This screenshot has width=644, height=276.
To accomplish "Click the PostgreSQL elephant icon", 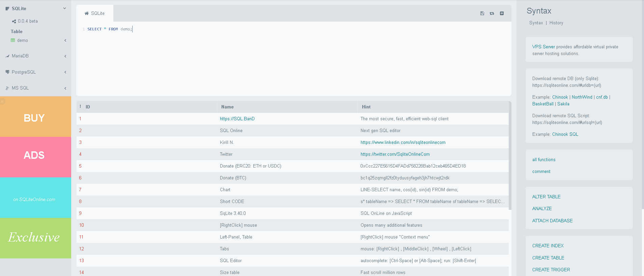I will pos(7,72).
